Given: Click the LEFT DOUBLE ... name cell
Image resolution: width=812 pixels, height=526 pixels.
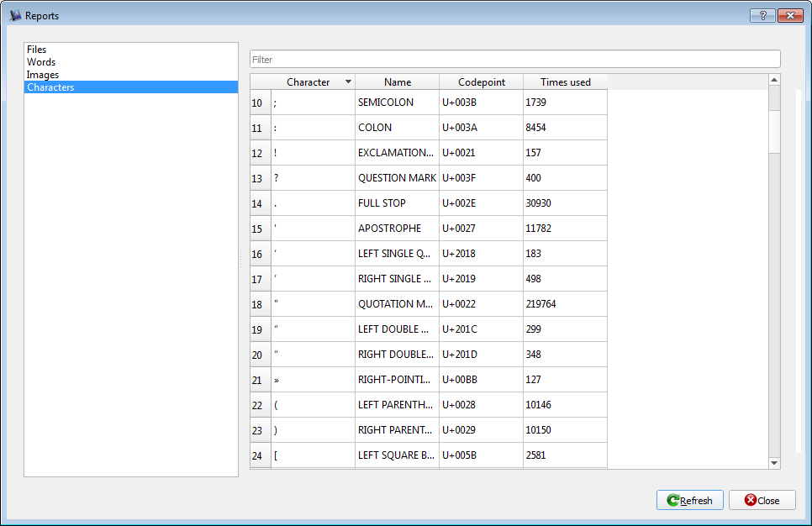Looking at the screenshot, I should click(398, 329).
